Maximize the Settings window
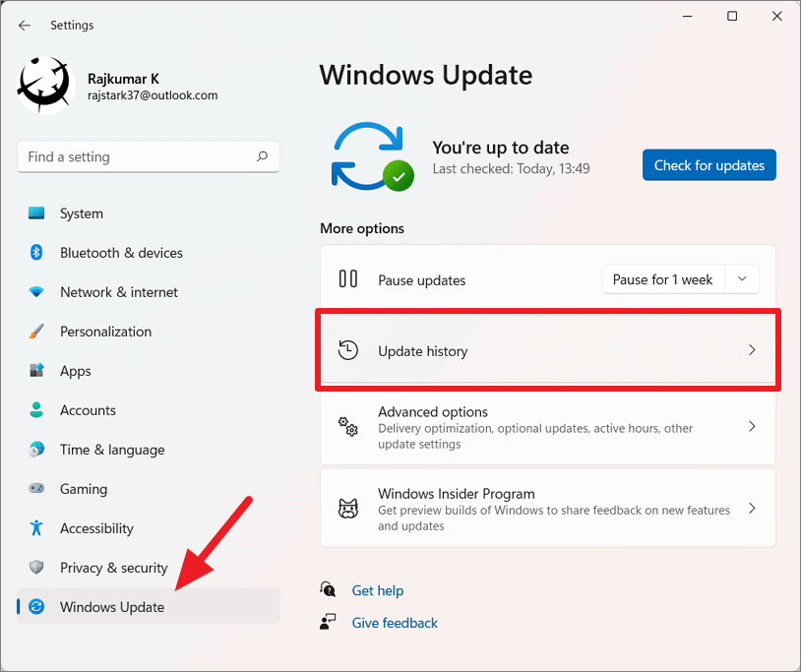Screen dimensions: 801x672 click(732, 16)
